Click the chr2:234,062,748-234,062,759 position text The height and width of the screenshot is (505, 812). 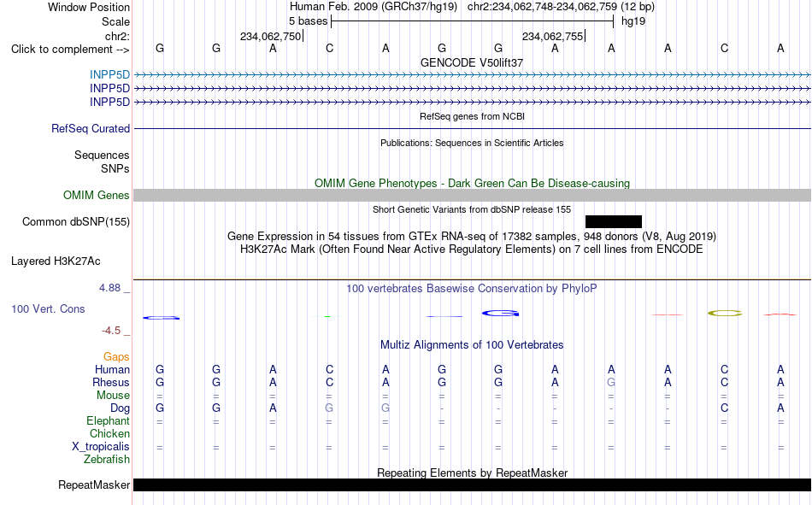click(542, 7)
